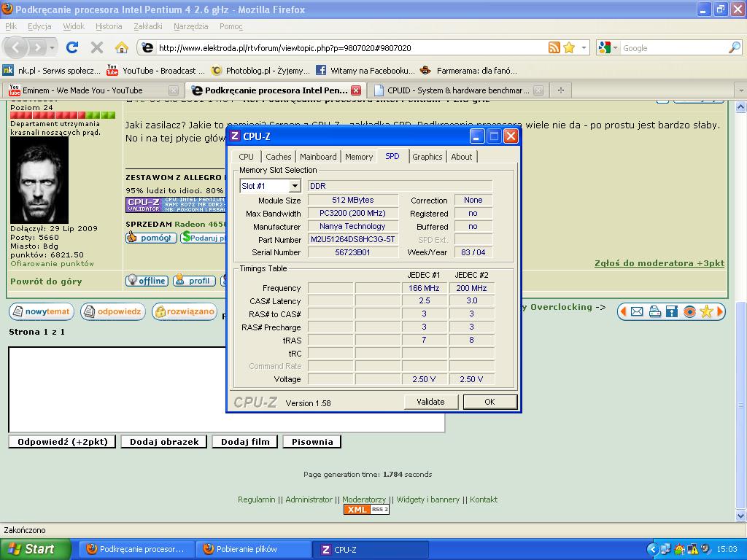Switch to the Caches tab in CPU-Z
Viewport: 747px width, 560px height.
tap(278, 157)
